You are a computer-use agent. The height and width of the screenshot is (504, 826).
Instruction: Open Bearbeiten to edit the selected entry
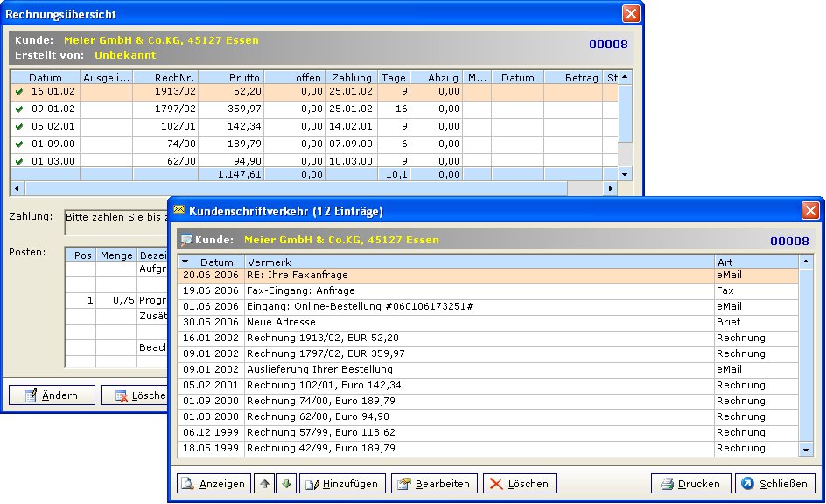point(434,484)
